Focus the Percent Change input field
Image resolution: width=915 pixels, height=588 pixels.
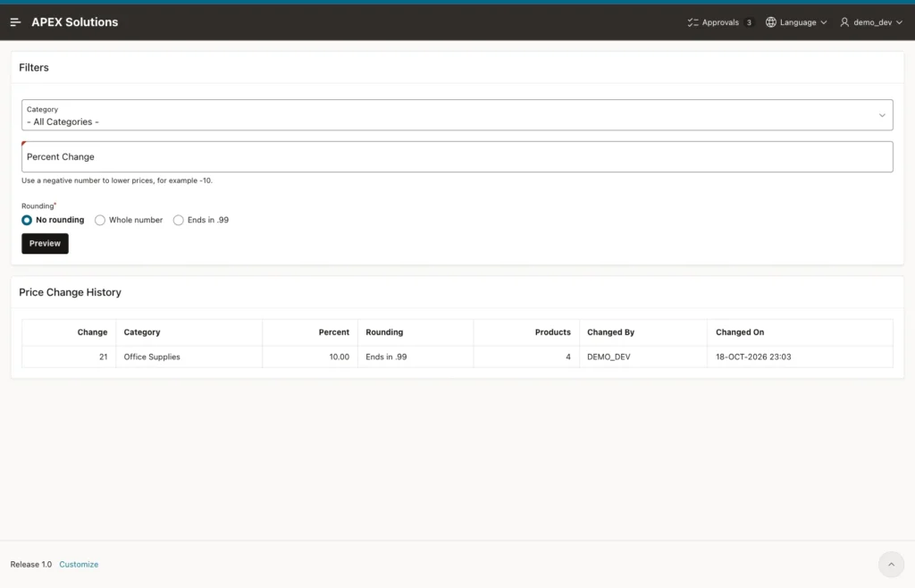coord(457,156)
